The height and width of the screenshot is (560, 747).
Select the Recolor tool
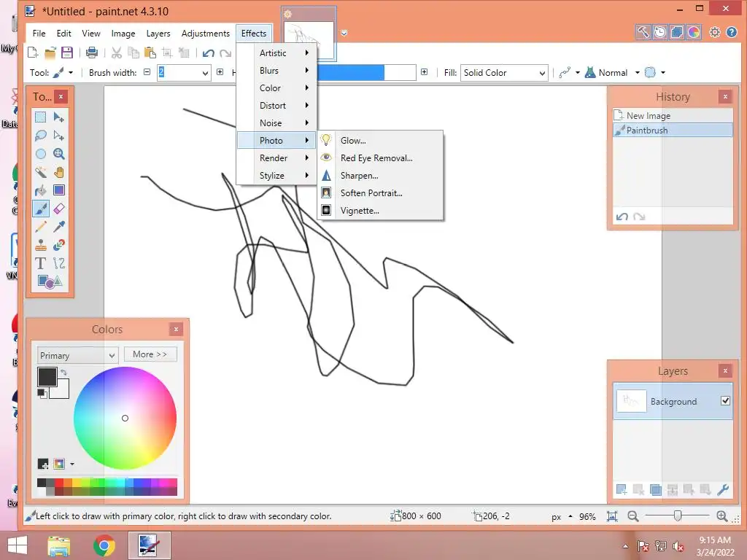pos(59,245)
